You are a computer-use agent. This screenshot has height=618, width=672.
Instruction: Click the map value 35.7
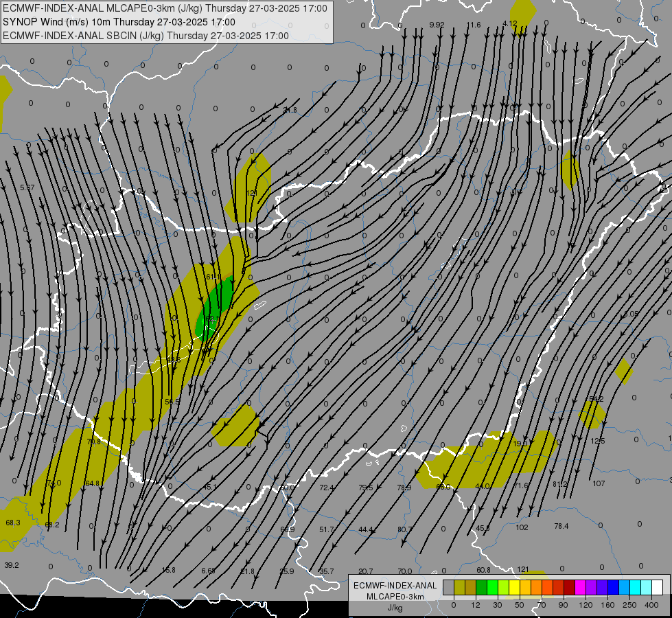coord(327,571)
